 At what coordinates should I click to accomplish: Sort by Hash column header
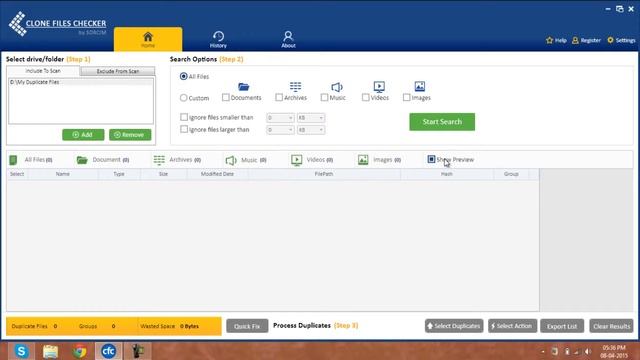(447, 174)
